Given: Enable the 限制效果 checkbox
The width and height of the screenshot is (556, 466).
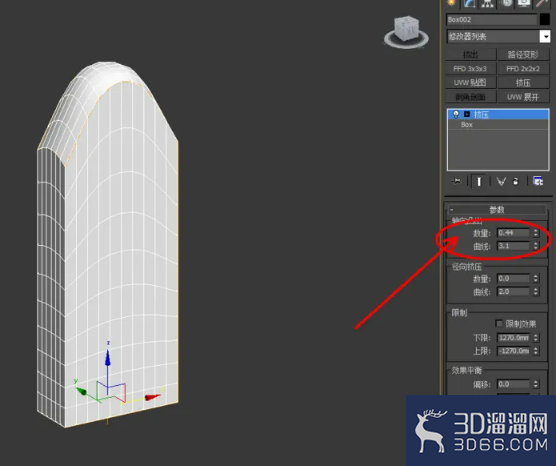Looking at the screenshot, I should click(499, 323).
